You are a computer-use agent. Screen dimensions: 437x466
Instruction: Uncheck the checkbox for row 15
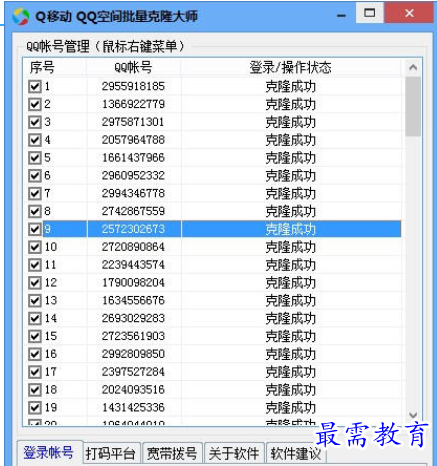[x=35, y=336]
